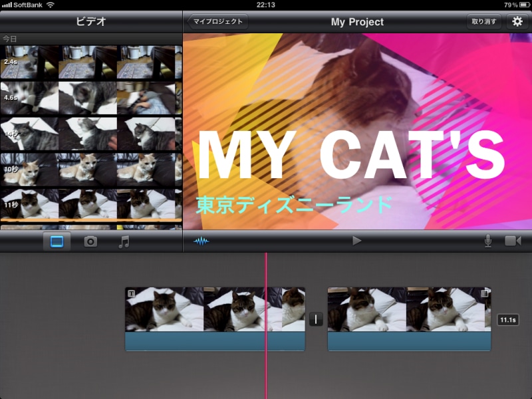Viewport: 532px width, 399px height.
Task: Tap the second clip in the timeline
Action: coord(409,318)
